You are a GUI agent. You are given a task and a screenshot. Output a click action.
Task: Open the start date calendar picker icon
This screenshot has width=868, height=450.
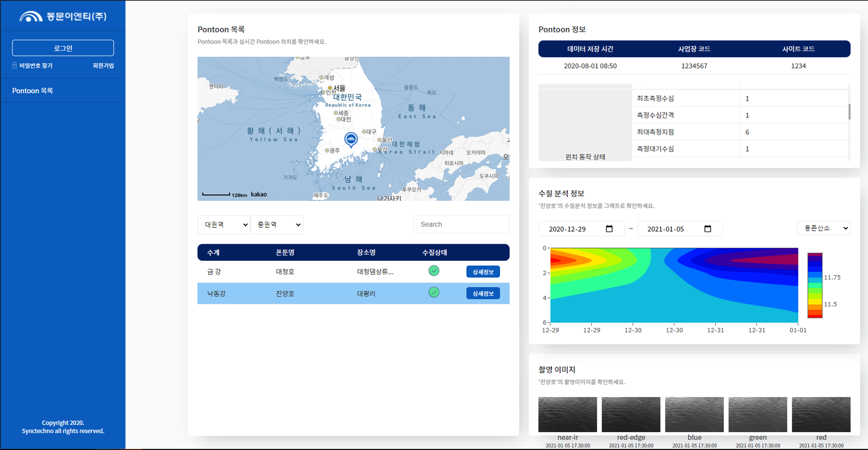click(x=609, y=229)
